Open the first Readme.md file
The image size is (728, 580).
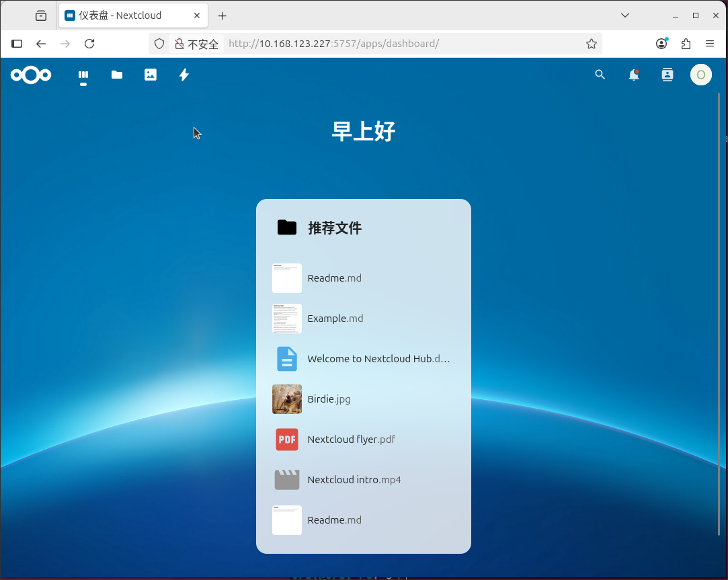point(364,278)
